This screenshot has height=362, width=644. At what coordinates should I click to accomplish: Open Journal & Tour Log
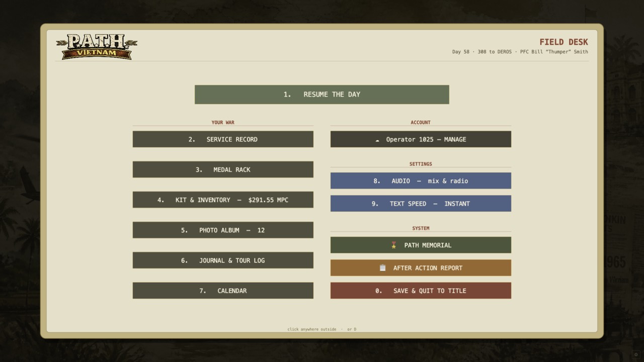(223, 260)
